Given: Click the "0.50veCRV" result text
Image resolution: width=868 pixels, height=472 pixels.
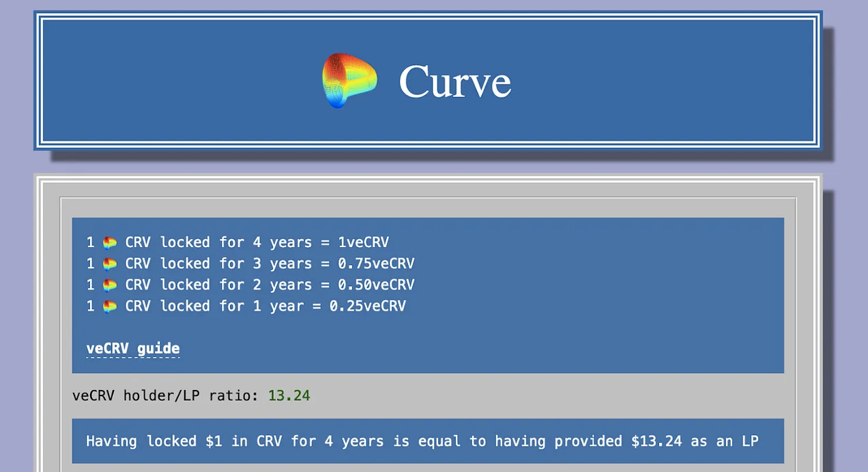Looking at the screenshot, I should (376, 285).
